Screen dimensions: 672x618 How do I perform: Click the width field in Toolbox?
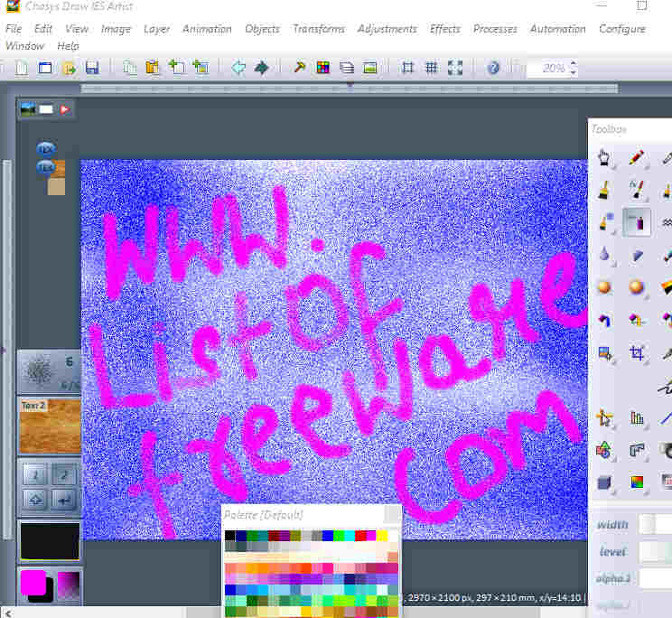[x=655, y=524]
